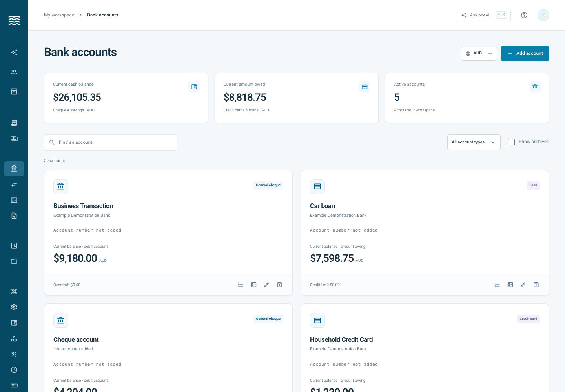The image size is (565, 392).
Task: View transactions list for Car Loan
Action: [497, 285]
